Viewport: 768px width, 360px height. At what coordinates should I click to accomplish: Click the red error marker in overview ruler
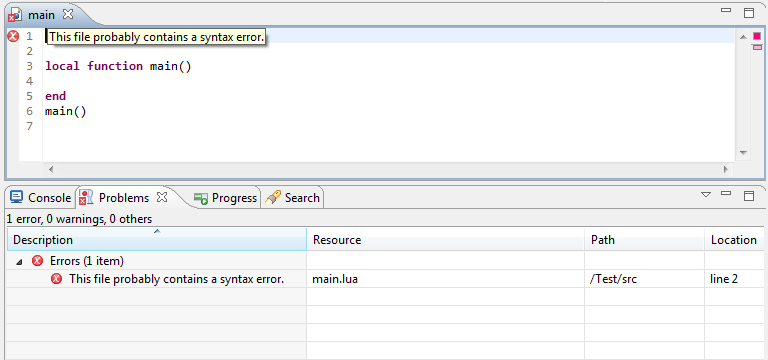point(757,36)
